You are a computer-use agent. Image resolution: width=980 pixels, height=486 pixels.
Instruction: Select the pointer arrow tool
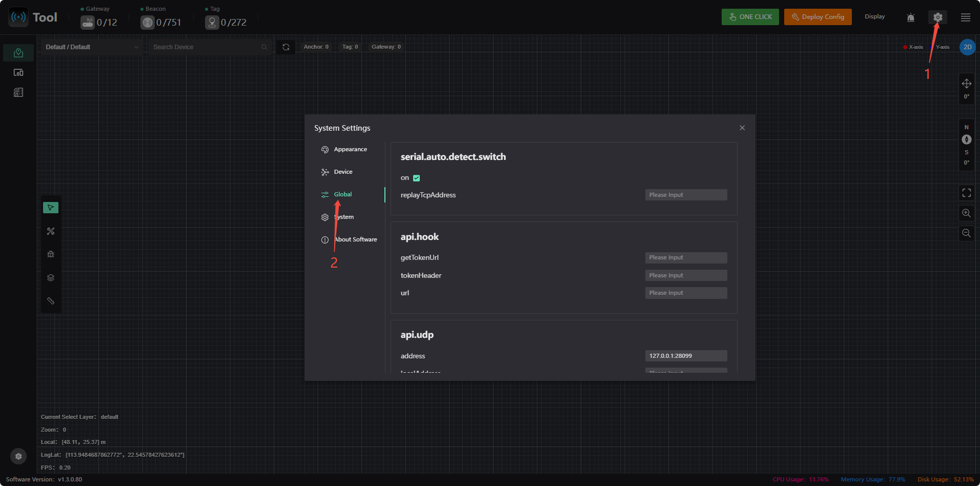point(50,208)
